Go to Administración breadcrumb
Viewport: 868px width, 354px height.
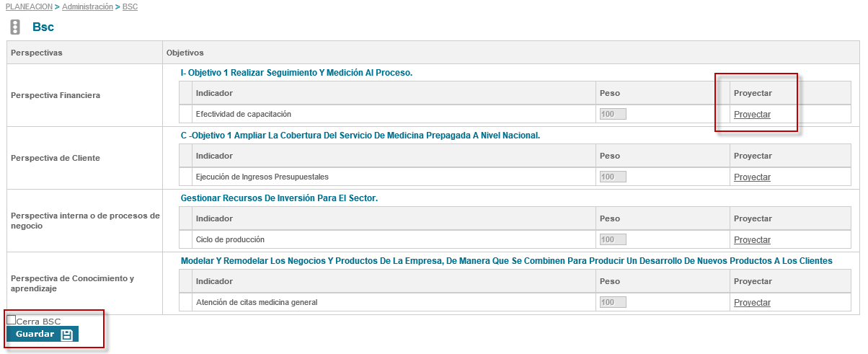tap(87, 6)
